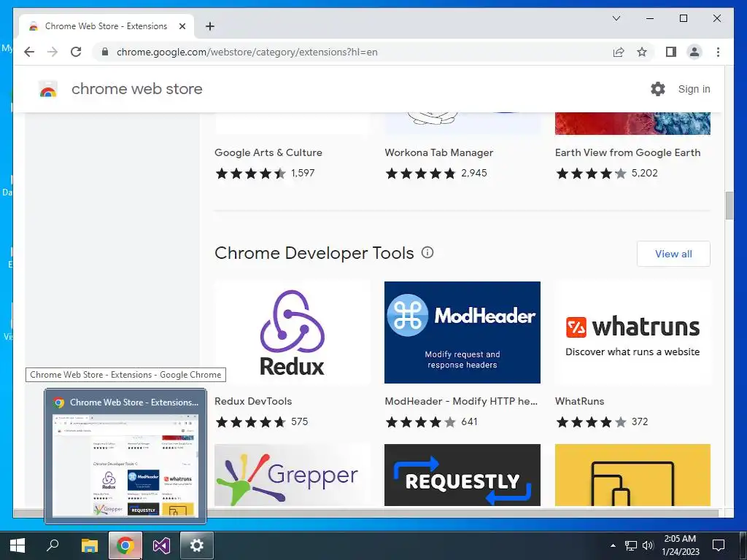Click the 2,945 rating count
The image size is (747, 560).
474,173
